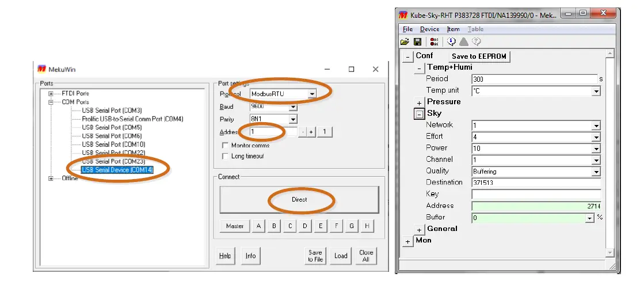Open the File menu

click(407, 29)
